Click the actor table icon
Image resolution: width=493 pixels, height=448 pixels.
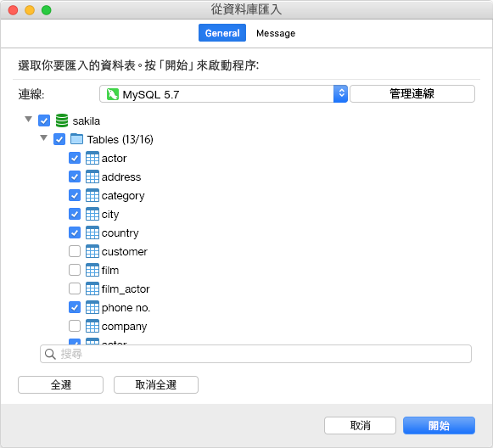[92, 158]
